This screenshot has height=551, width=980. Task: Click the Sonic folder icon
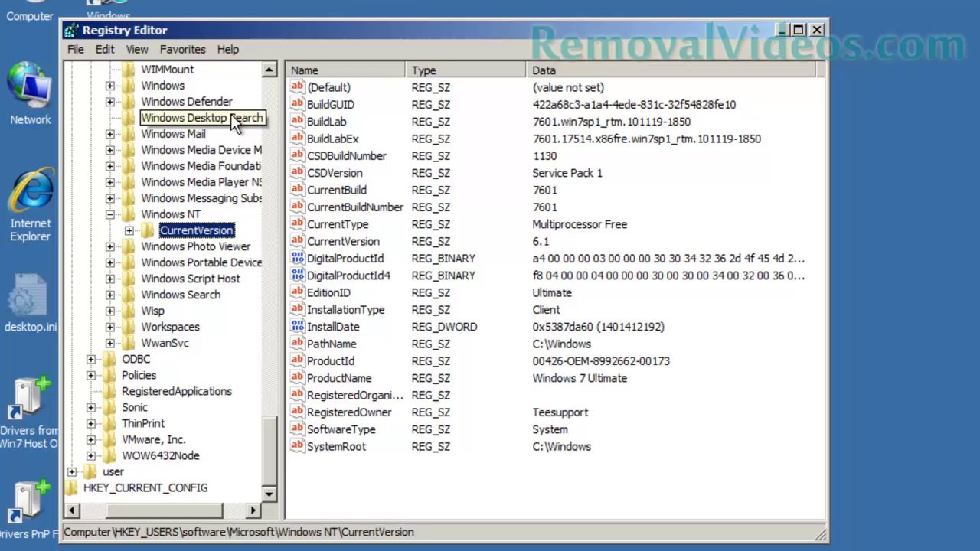click(109, 407)
